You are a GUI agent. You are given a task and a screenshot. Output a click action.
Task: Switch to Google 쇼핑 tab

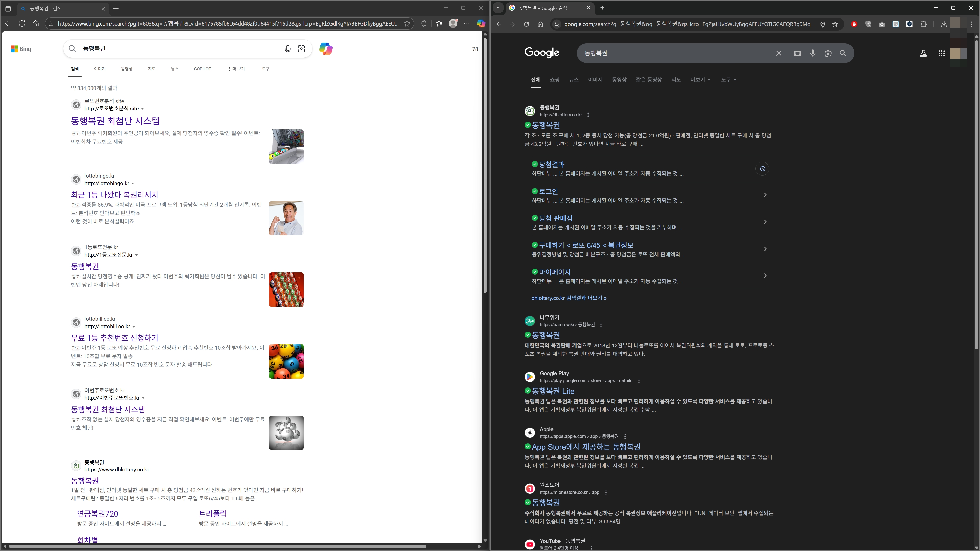[555, 80]
